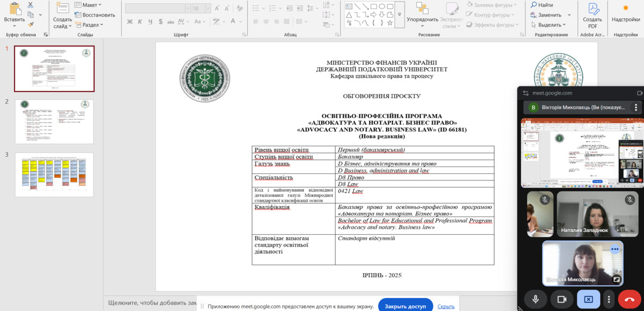Open the Раздел section dropdown
The width and height of the screenshot is (644, 311).
point(89,25)
